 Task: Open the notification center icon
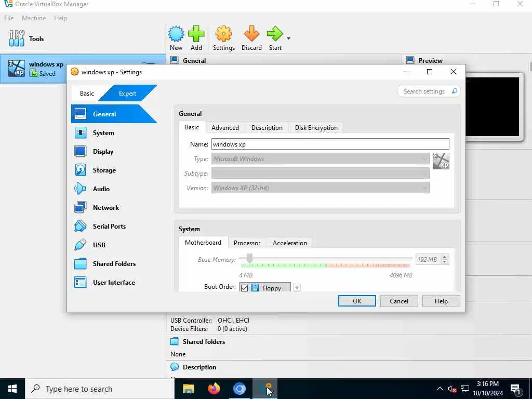point(516,389)
